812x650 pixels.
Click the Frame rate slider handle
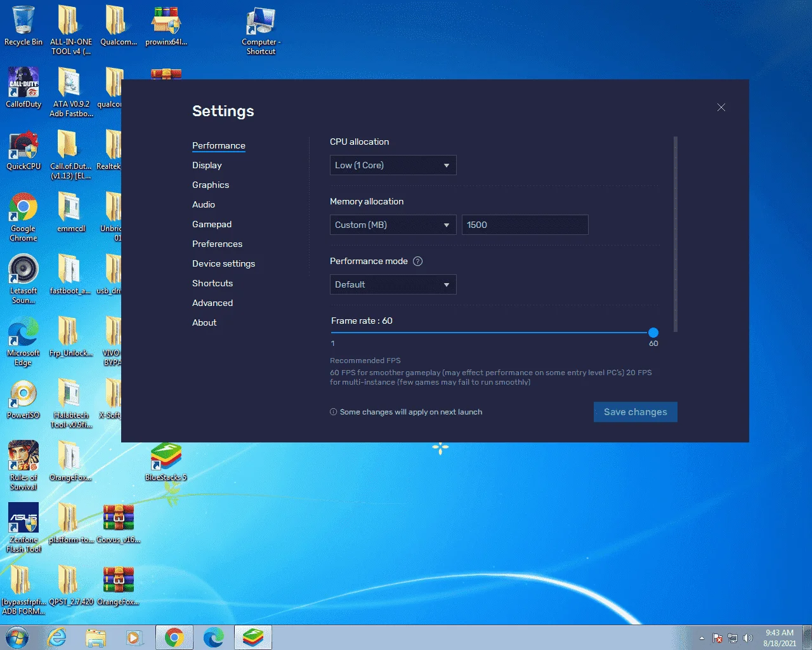click(653, 333)
